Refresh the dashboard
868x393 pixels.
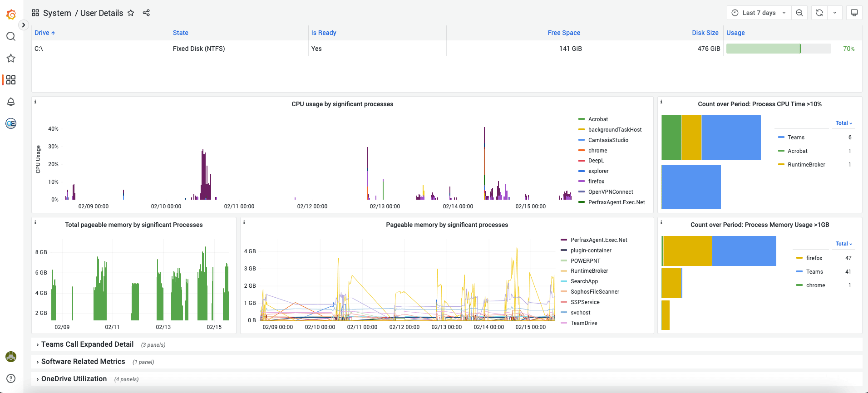pyautogui.click(x=819, y=13)
